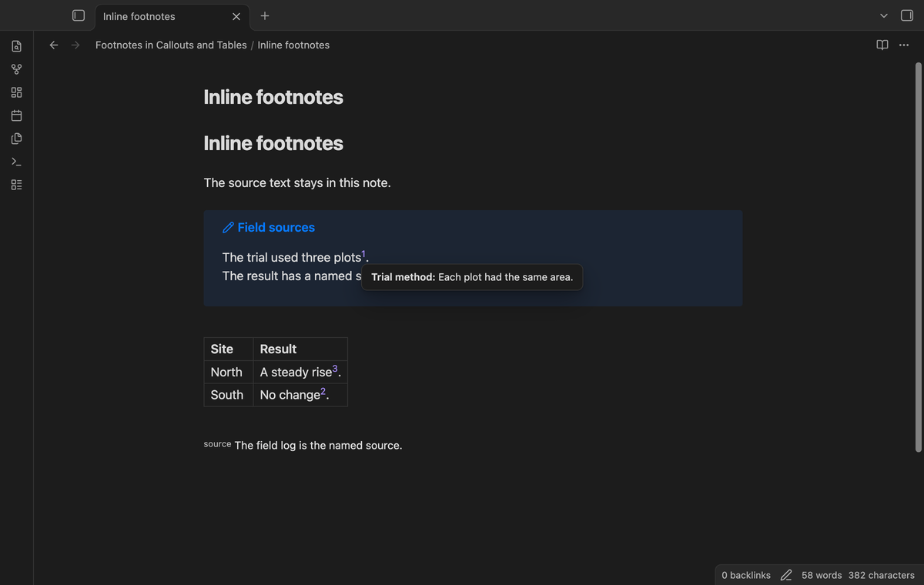Click the Field sources callout title

pyautogui.click(x=276, y=227)
